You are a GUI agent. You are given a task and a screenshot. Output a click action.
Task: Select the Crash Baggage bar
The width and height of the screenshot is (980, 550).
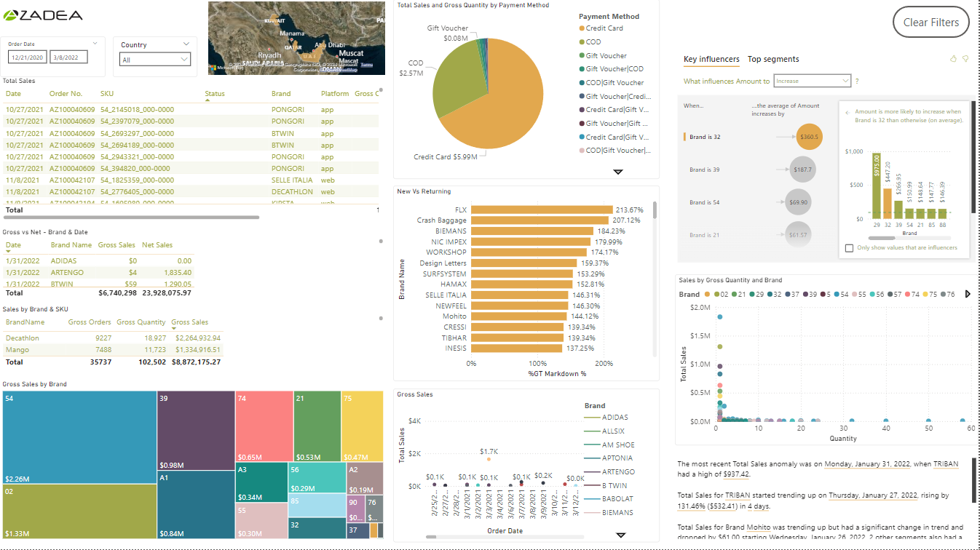[540, 220]
